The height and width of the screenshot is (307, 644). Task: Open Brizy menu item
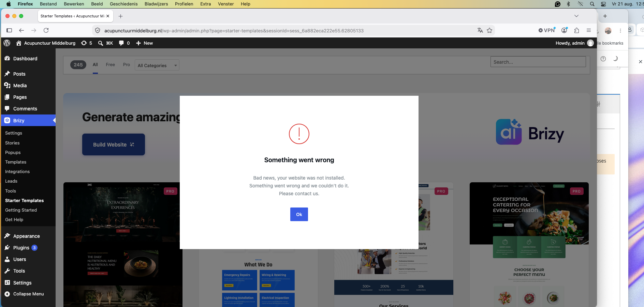point(28,120)
